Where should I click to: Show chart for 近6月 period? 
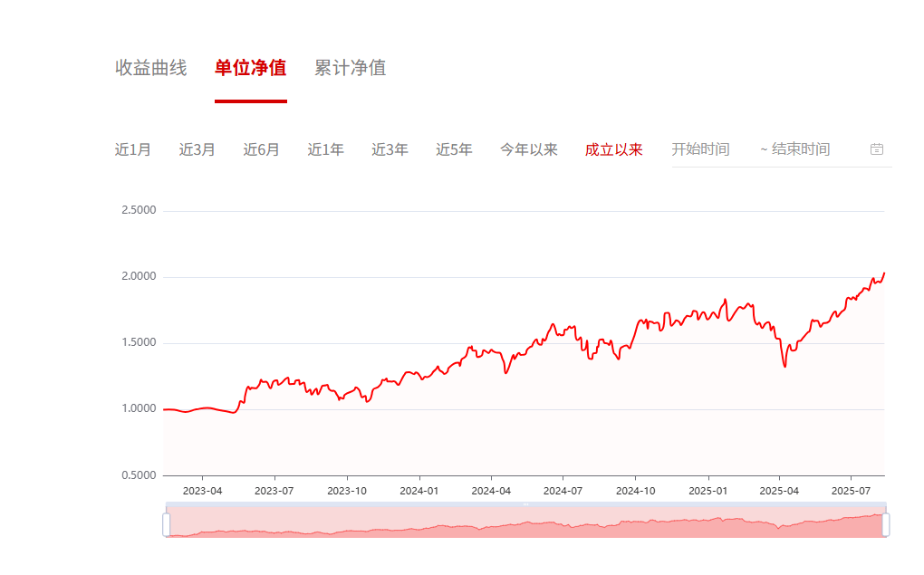(x=260, y=149)
